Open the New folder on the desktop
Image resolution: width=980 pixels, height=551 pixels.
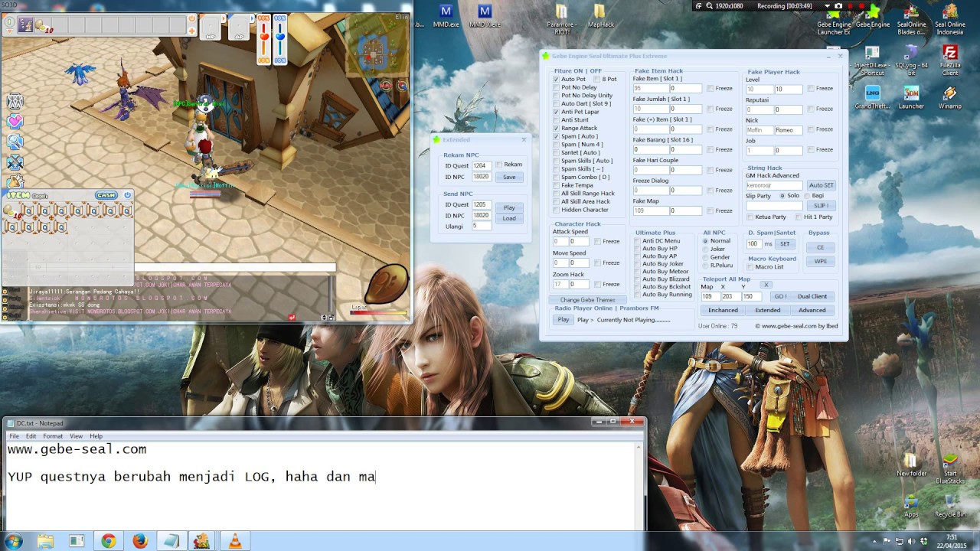[x=911, y=465]
